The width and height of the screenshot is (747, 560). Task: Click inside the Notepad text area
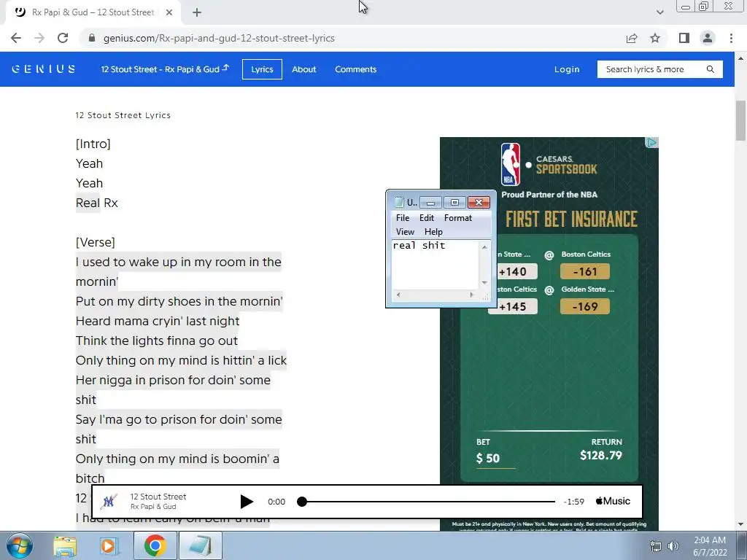click(435, 265)
